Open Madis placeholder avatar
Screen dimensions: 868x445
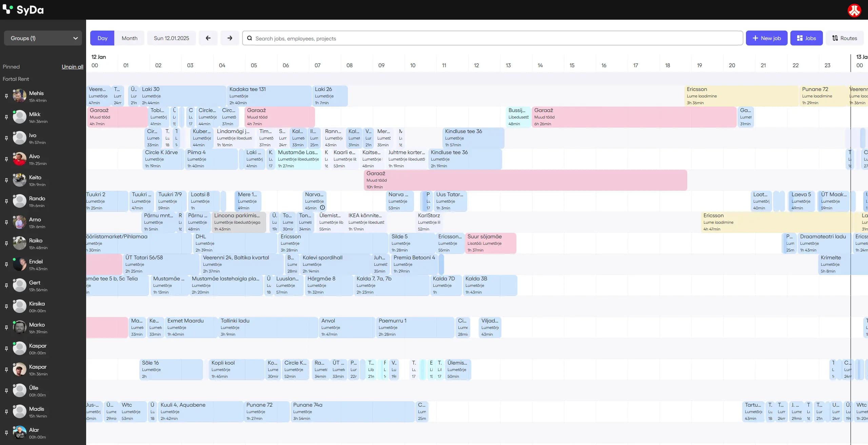pyautogui.click(x=20, y=412)
